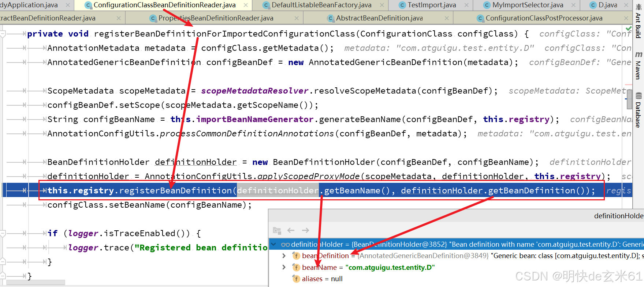Screen dimensions: 644x287
Task: Select the beanDefinition row in variables
Action: 456,256
